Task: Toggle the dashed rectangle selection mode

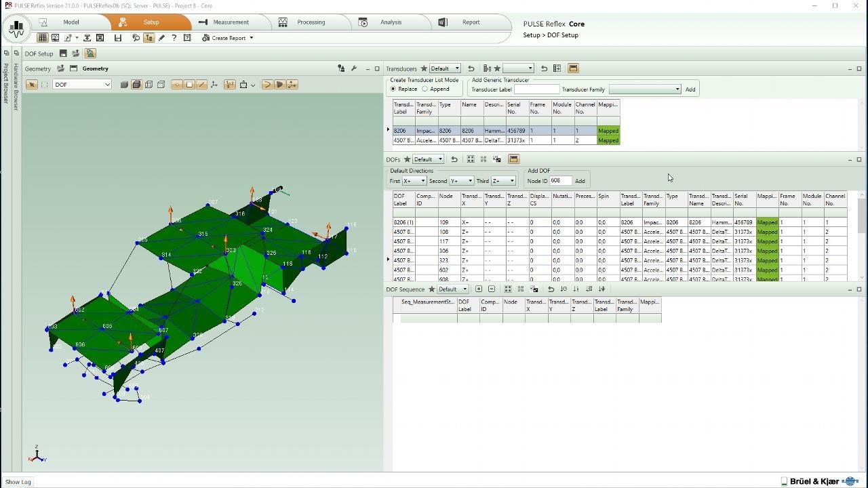Action: (45, 85)
